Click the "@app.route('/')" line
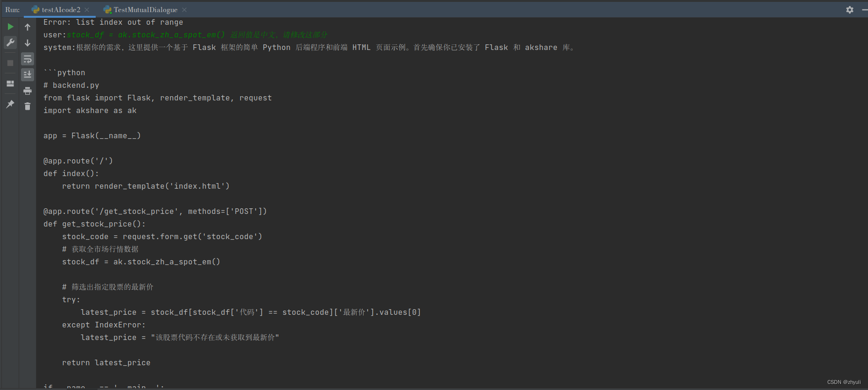 coord(78,161)
